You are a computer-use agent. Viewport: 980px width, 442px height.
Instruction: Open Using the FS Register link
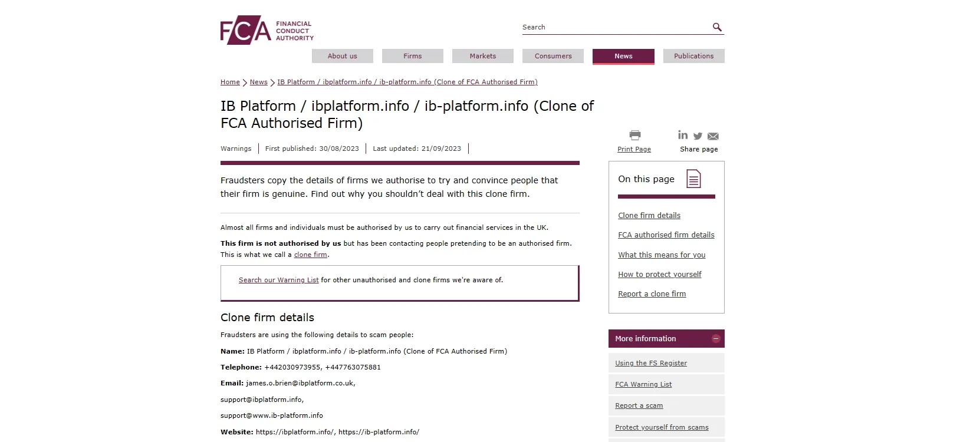pos(651,363)
